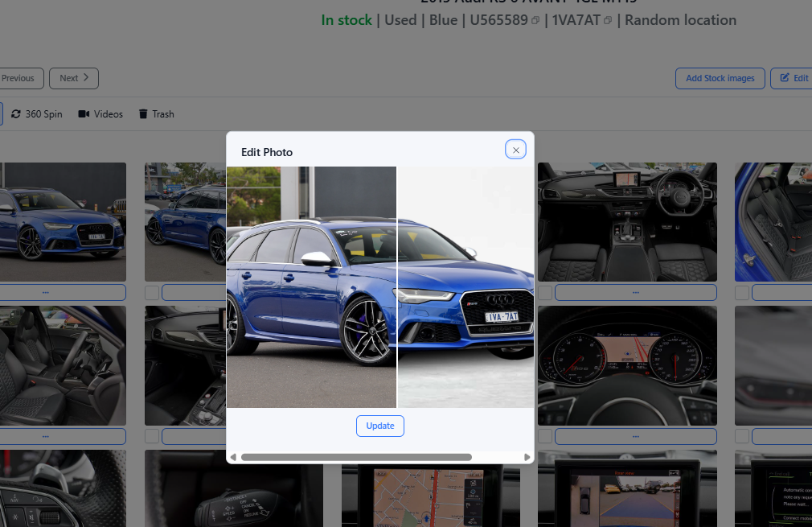Open options menu under instrument cluster photo
Image resolution: width=812 pixels, height=527 pixels.
[x=635, y=436]
